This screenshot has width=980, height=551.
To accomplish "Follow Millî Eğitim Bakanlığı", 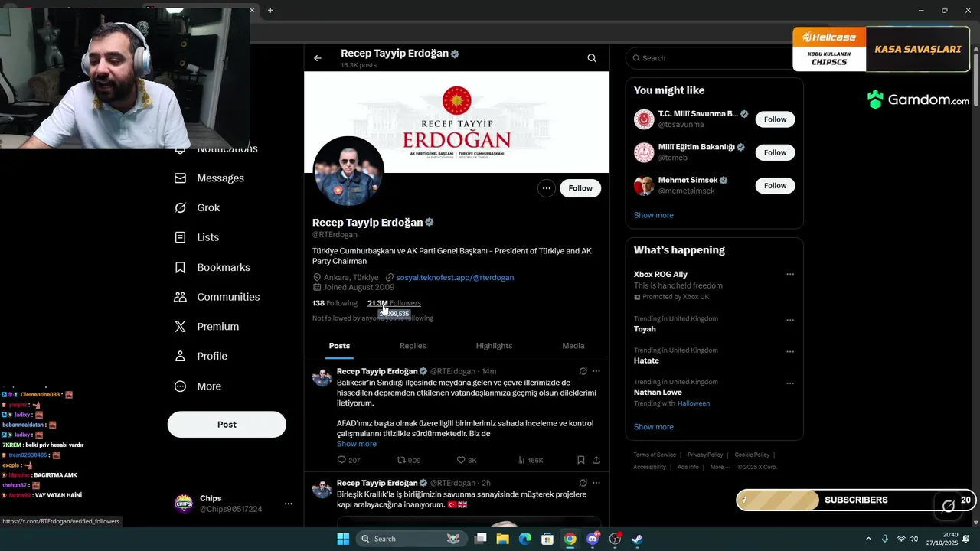I will pyautogui.click(x=775, y=152).
